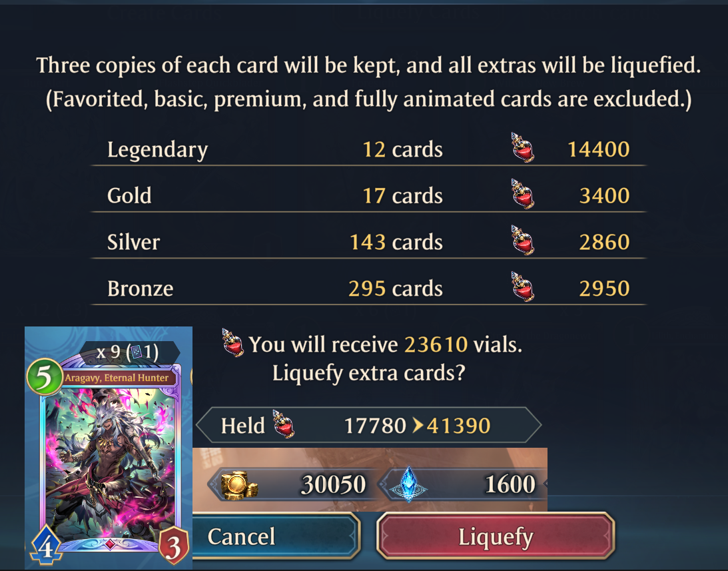Click the blue crystal currency icon
This screenshot has width=728, height=571.
[408, 484]
